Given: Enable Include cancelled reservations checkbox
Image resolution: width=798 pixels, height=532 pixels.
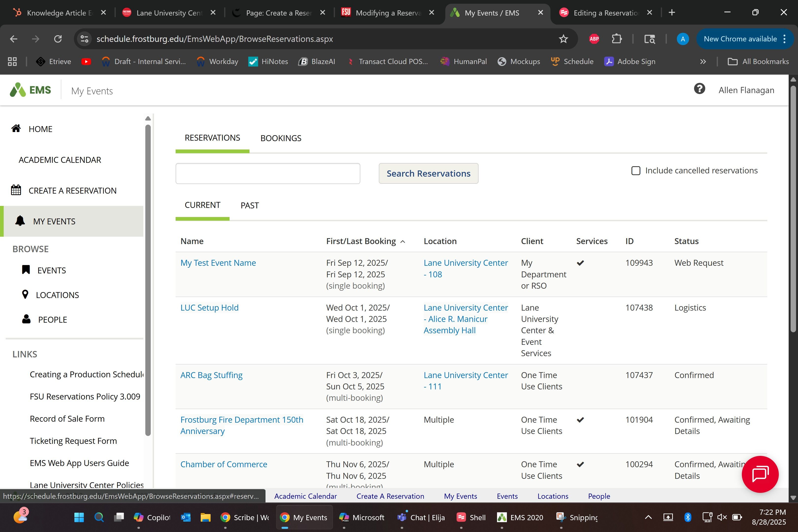Looking at the screenshot, I should click(636, 171).
